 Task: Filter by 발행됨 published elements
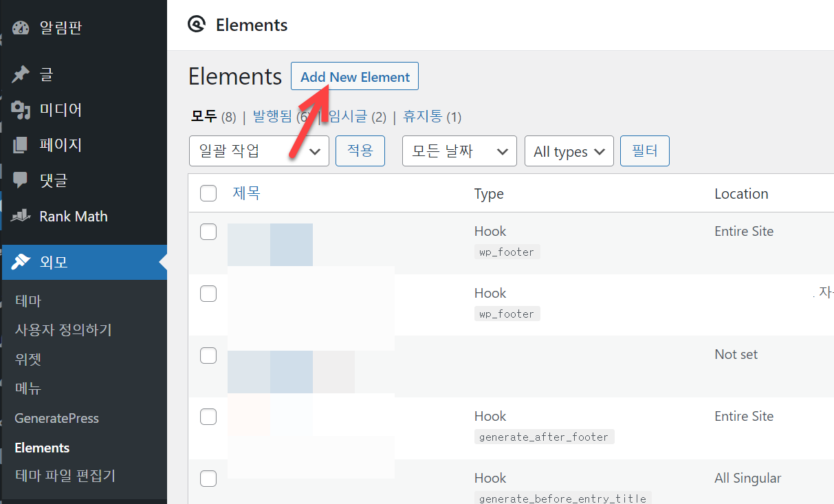pyautogui.click(x=281, y=117)
